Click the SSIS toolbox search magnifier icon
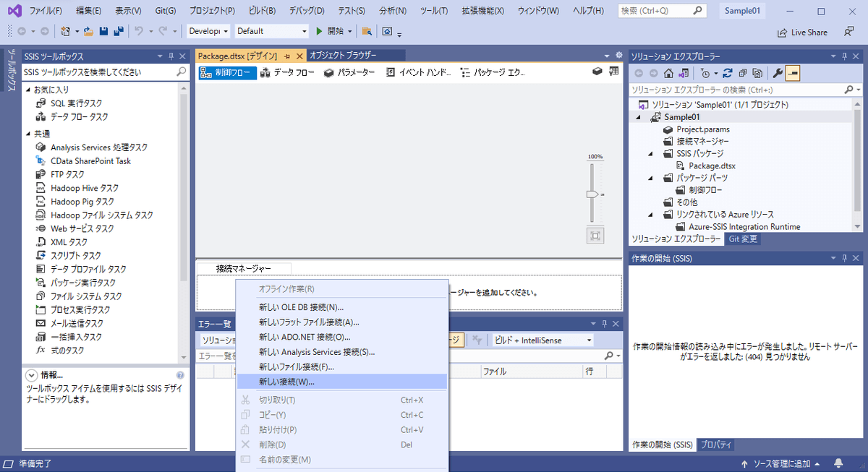The width and height of the screenshot is (868, 472). click(x=182, y=72)
